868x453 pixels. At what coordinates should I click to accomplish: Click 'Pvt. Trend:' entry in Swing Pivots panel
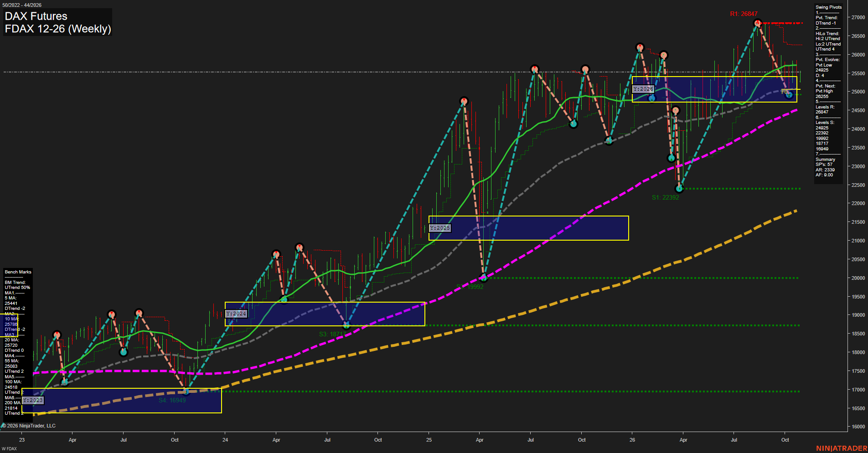827,18
